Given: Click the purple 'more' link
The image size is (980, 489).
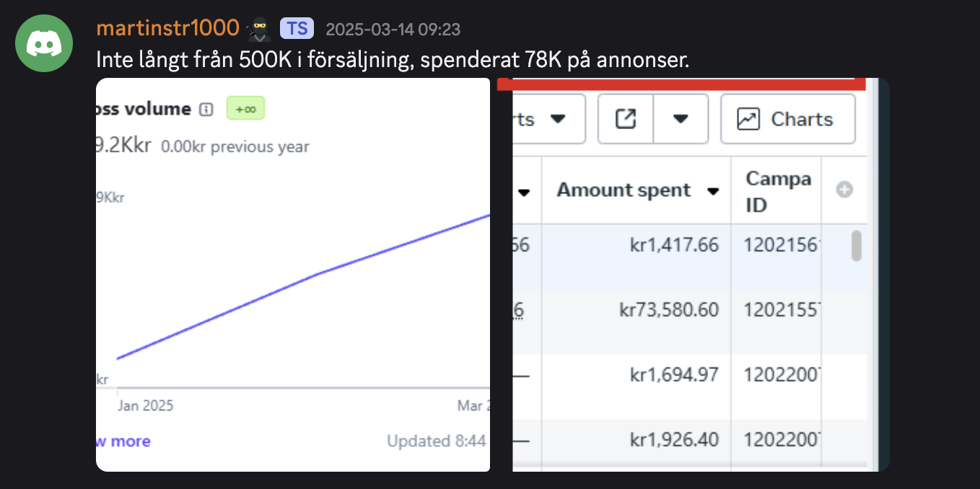Looking at the screenshot, I should coord(130,441).
